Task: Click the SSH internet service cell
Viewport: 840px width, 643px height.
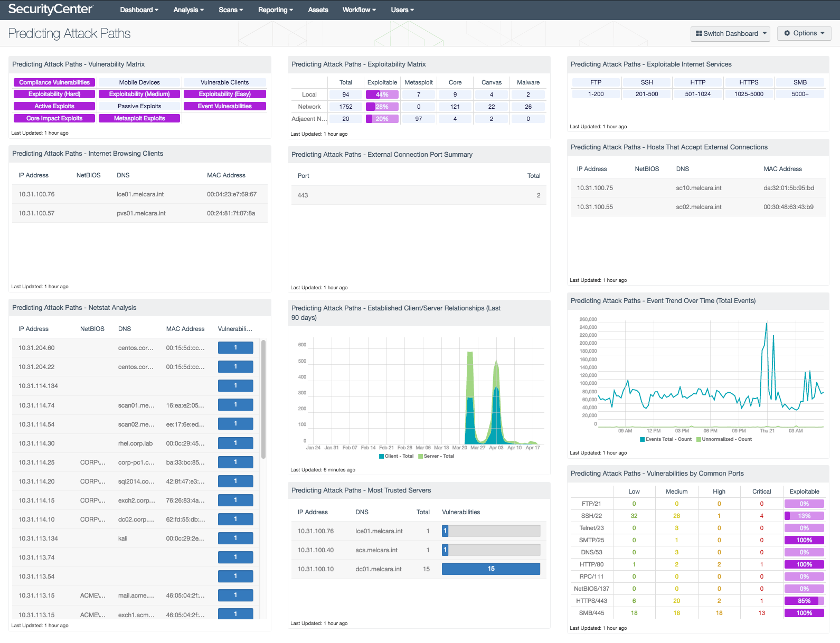Action: click(x=647, y=82)
